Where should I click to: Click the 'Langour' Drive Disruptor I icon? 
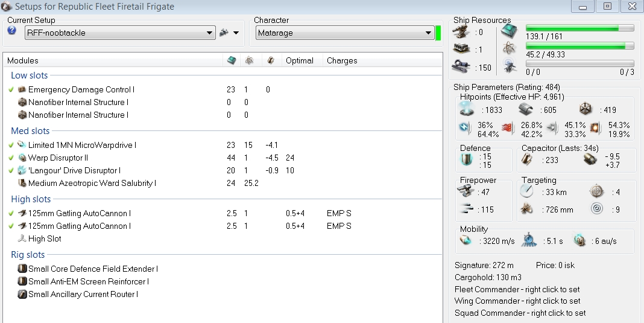tap(22, 170)
